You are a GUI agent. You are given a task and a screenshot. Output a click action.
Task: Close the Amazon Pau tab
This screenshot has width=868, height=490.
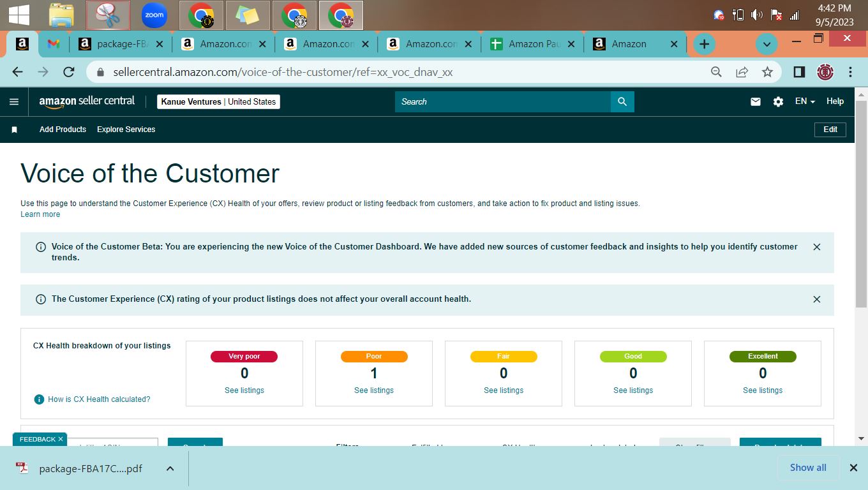point(571,44)
